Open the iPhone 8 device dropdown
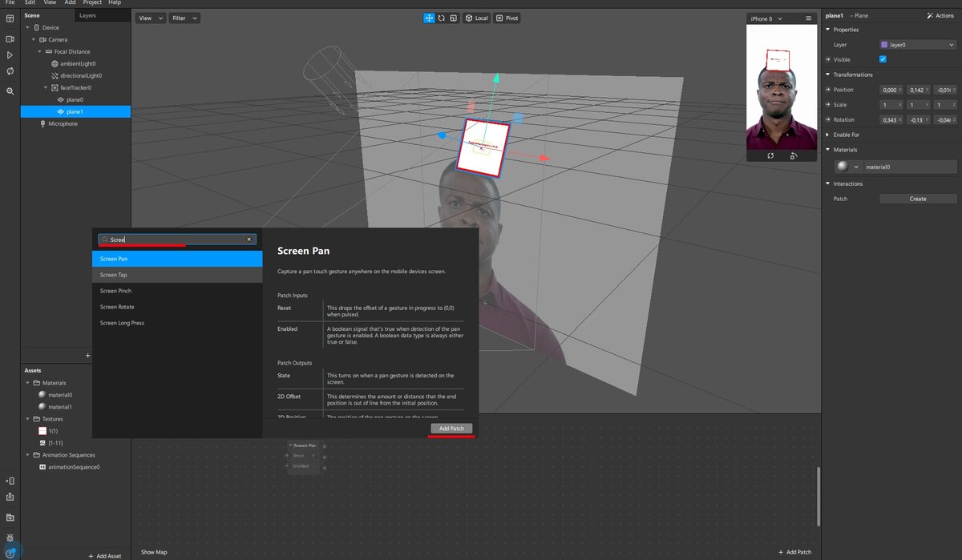 coord(767,18)
